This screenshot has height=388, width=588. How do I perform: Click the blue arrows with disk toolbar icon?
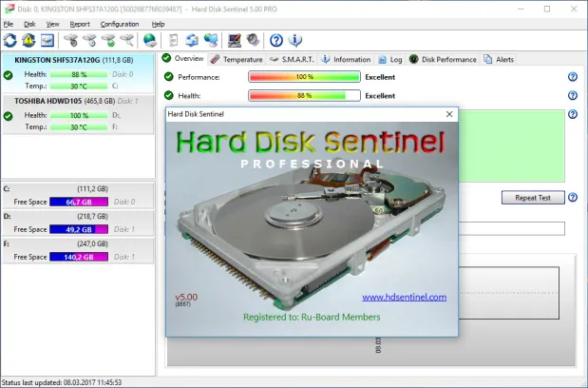point(192,40)
